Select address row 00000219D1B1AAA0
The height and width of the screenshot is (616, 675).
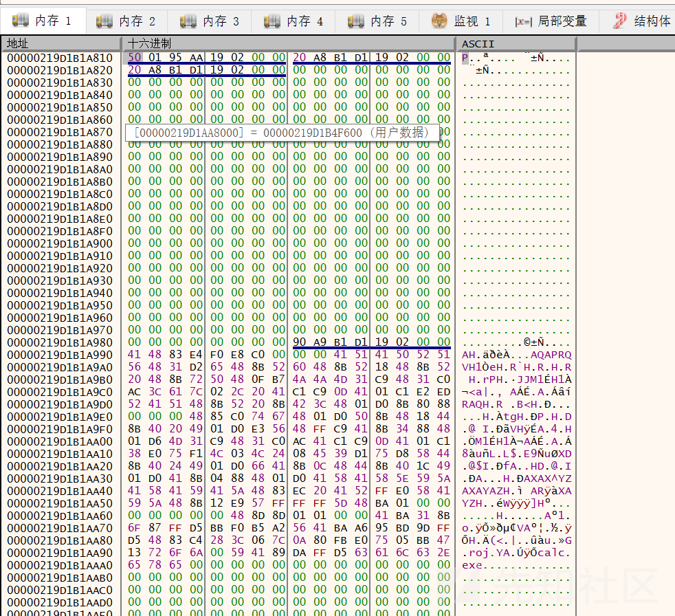[x=60, y=565]
